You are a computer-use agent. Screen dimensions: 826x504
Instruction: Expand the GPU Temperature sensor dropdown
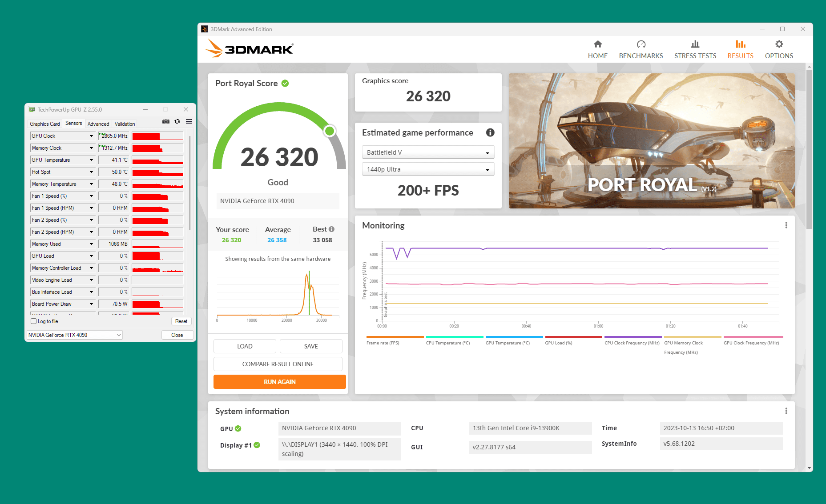(x=91, y=160)
